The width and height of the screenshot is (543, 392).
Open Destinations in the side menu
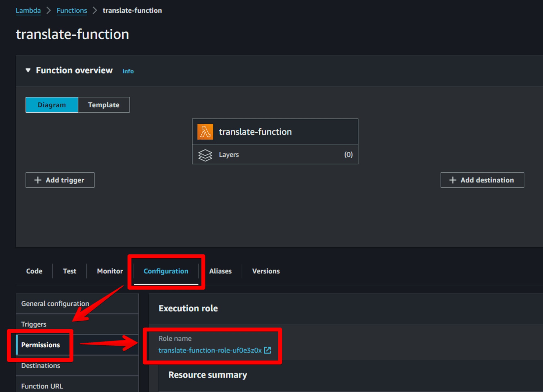[x=77, y=365]
